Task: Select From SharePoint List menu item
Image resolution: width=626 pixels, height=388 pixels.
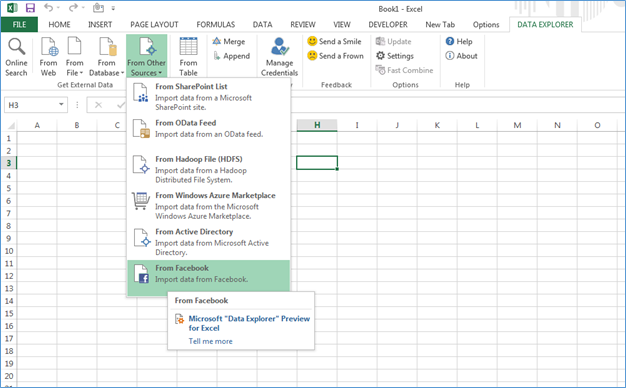Action: point(208,97)
